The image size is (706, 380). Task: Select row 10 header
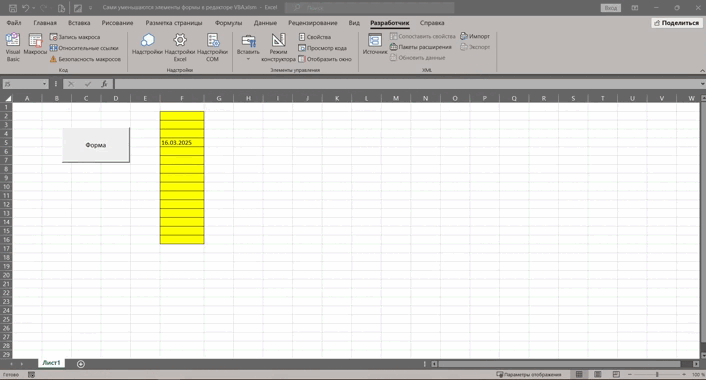tap(6, 186)
